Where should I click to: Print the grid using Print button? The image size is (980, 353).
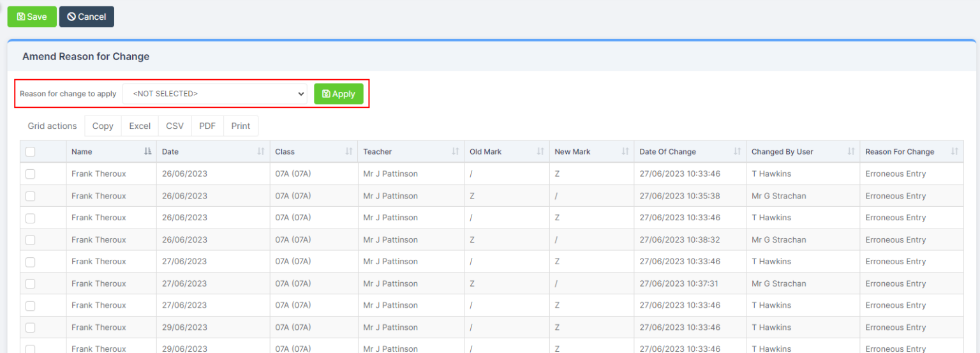241,126
